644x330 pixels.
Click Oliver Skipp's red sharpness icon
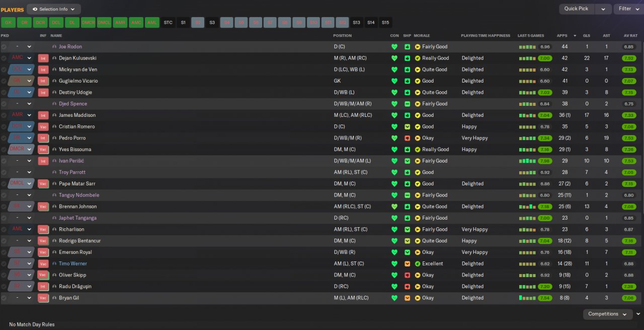click(x=407, y=275)
